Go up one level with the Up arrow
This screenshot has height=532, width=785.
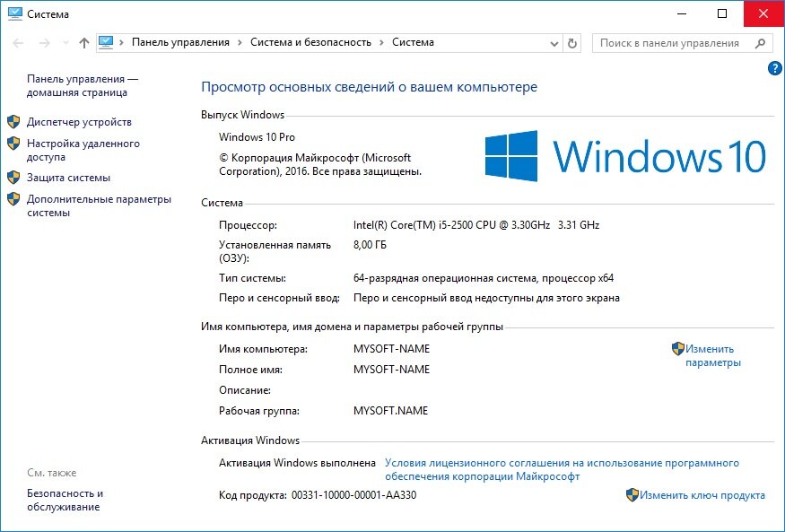pyautogui.click(x=84, y=43)
